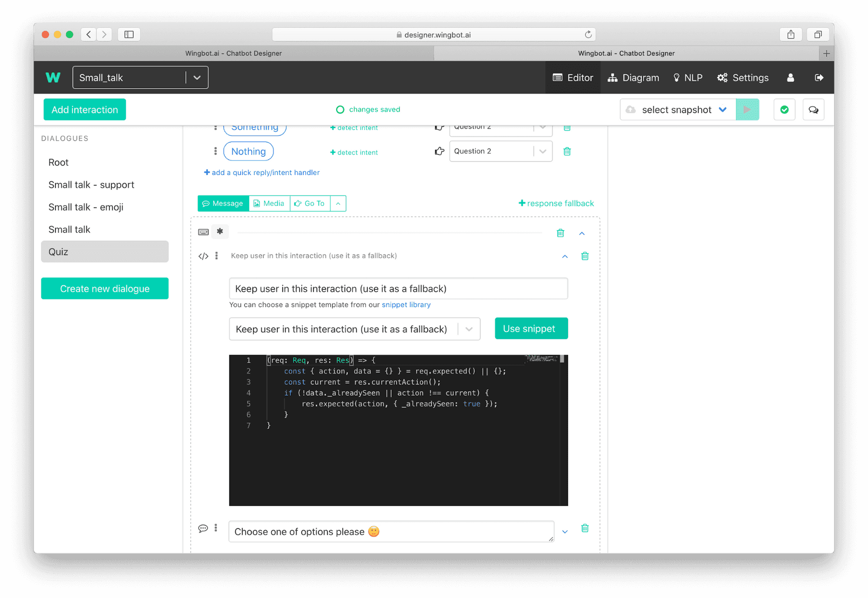Click the logout icon in top bar
Viewport: 868px width, 598px height.
(819, 78)
